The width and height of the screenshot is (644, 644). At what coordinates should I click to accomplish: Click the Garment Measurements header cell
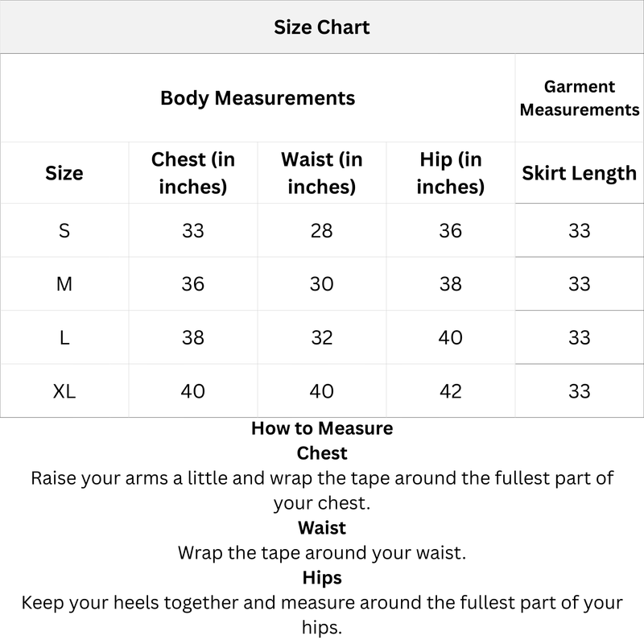click(x=580, y=98)
